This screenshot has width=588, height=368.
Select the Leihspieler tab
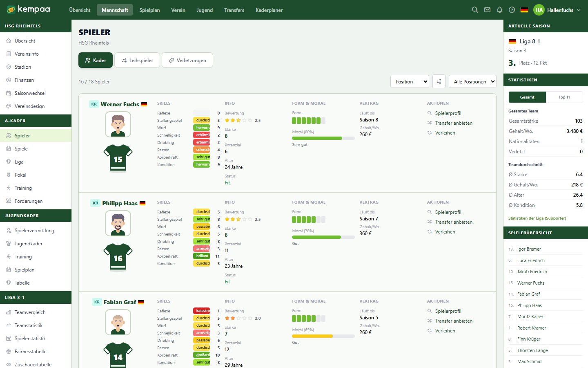coord(137,60)
